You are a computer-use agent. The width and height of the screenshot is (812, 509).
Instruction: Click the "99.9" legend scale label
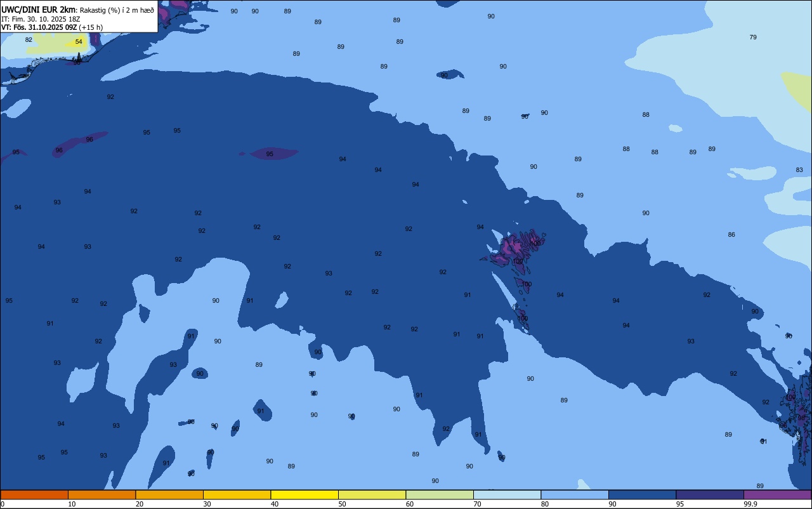(x=750, y=504)
